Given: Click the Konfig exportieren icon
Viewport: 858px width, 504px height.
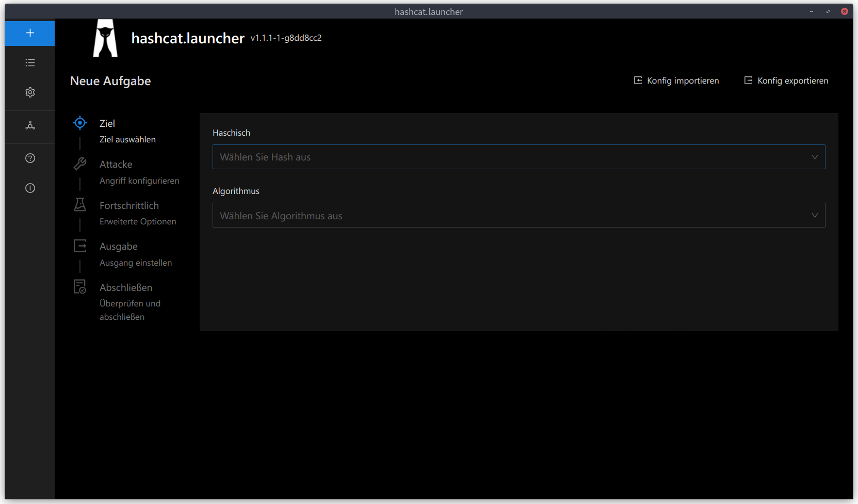Looking at the screenshot, I should 749,80.
